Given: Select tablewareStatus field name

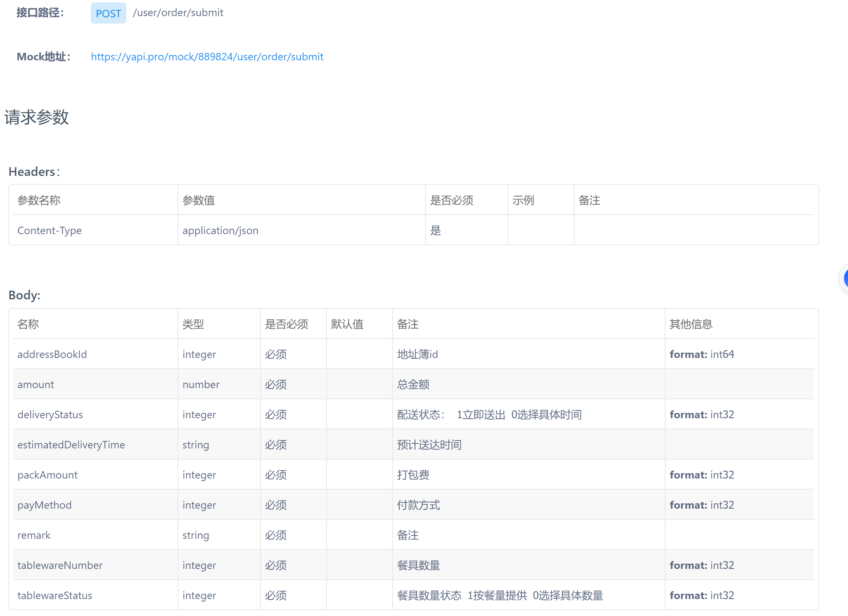Looking at the screenshot, I should point(54,595).
